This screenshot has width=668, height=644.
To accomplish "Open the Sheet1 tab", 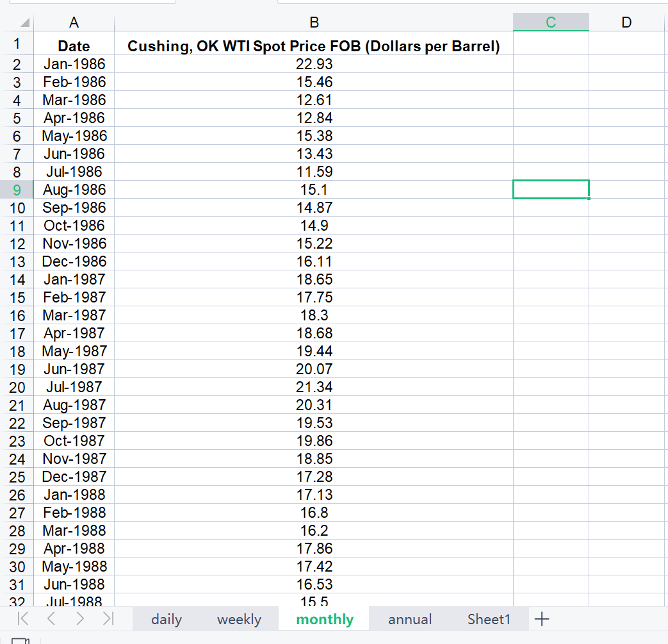I will pyautogui.click(x=489, y=619).
